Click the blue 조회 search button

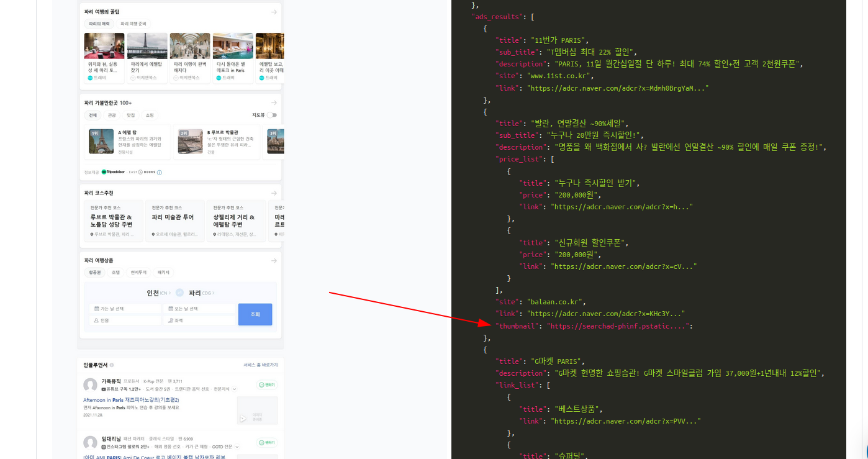255,314
